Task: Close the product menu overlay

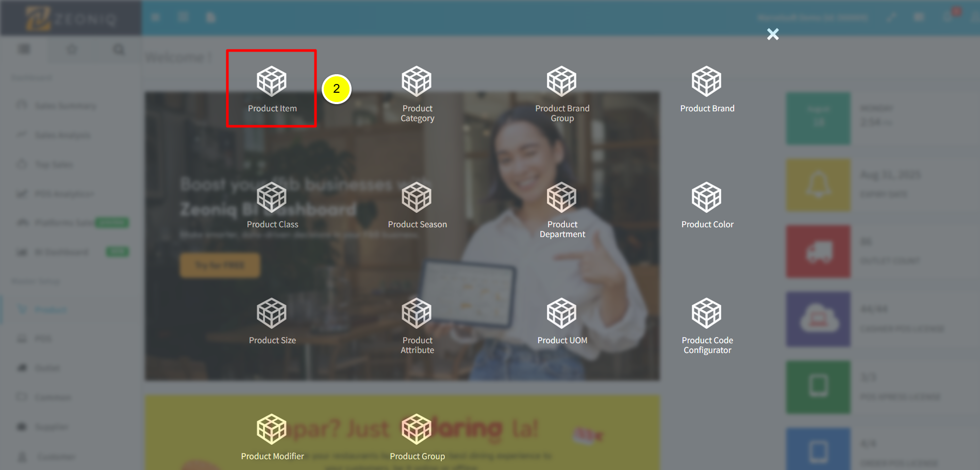Action: pyautogui.click(x=772, y=34)
